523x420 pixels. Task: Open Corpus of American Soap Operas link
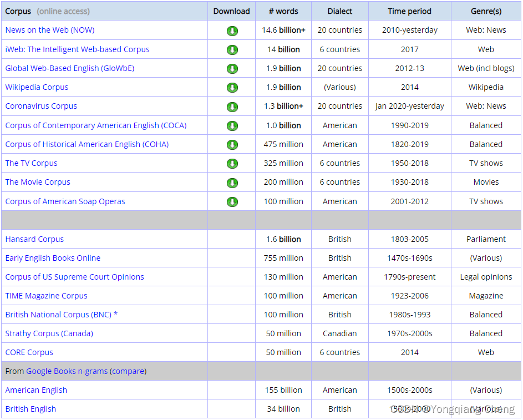(x=65, y=201)
